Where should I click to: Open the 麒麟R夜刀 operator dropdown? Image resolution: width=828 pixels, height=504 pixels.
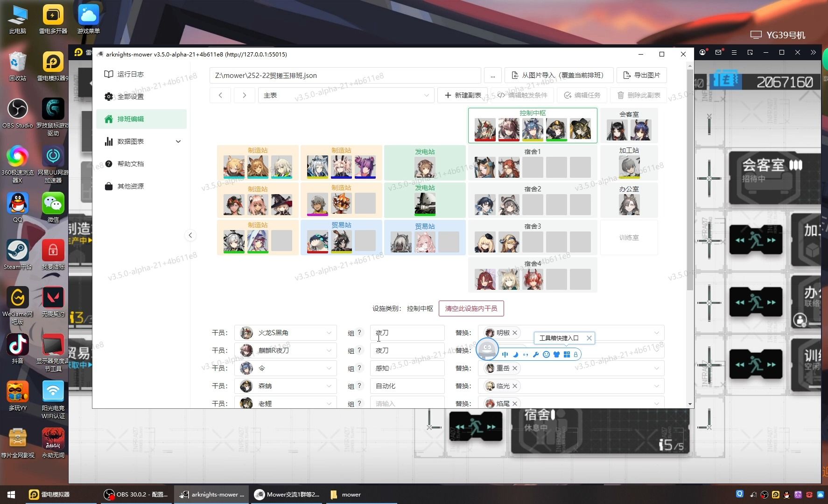pos(286,350)
